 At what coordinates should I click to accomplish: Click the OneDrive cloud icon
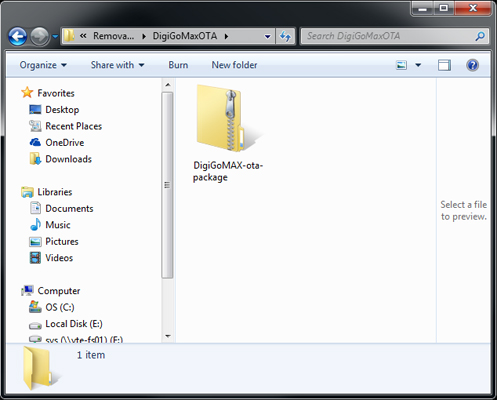point(35,142)
